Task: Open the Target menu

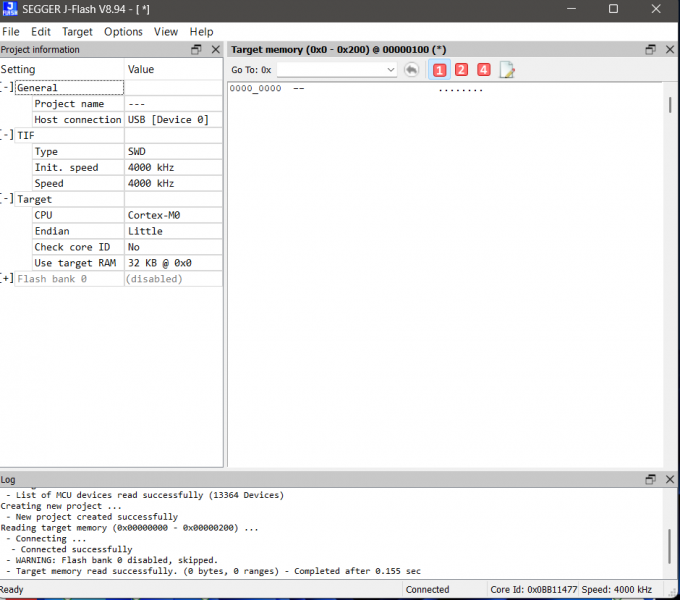Action: (x=77, y=32)
